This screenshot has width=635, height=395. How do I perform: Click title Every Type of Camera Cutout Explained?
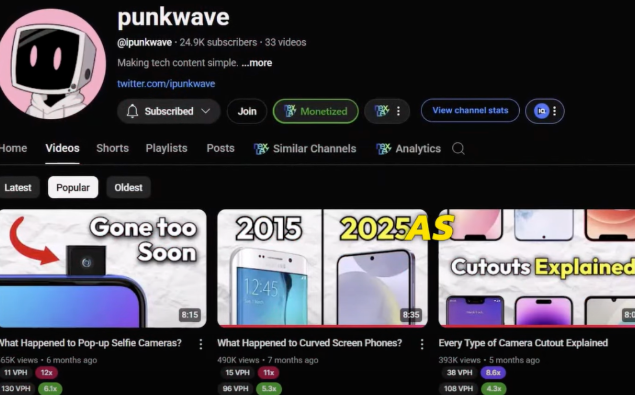[523, 343]
